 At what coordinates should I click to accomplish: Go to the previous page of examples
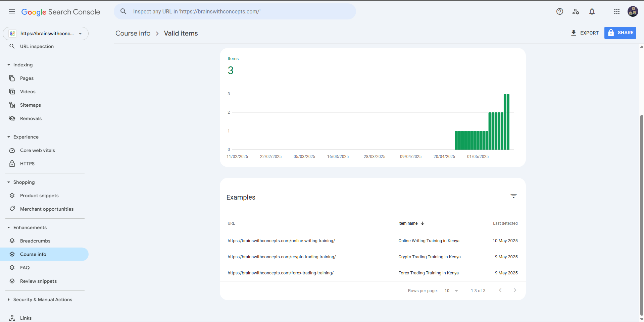click(x=500, y=290)
